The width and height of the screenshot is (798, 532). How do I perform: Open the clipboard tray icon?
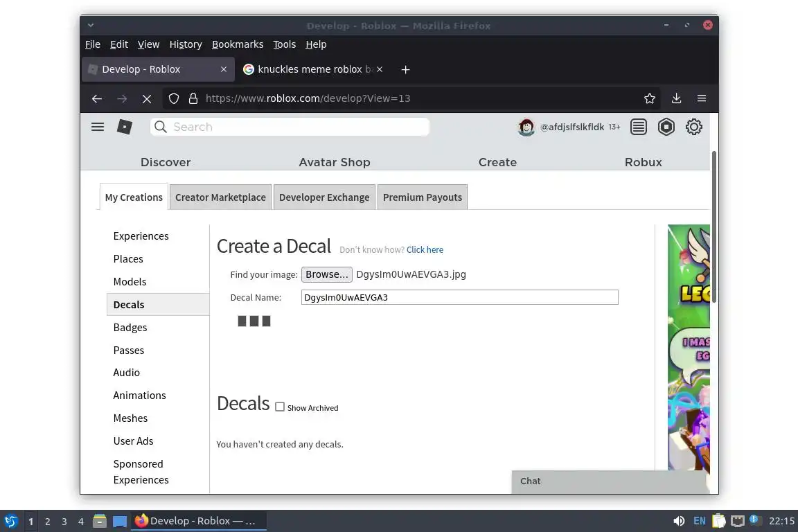pyautogui.click(x=718, y=521)
